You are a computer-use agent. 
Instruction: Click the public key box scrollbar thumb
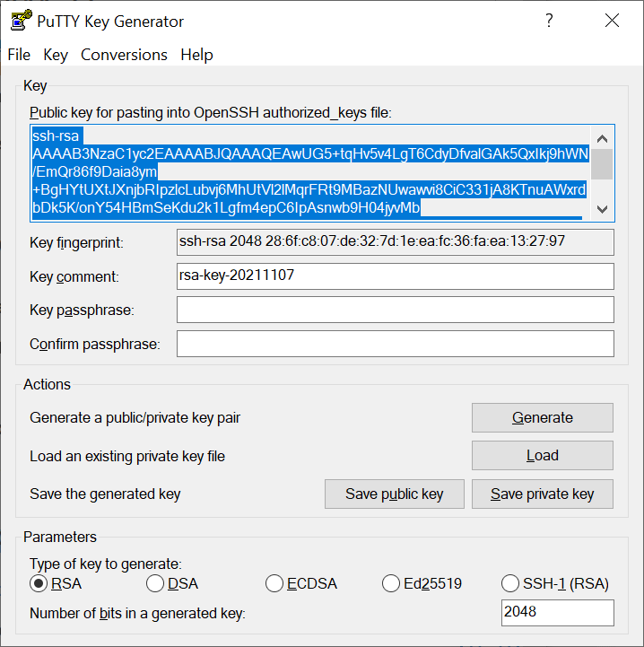coord(602,164)
